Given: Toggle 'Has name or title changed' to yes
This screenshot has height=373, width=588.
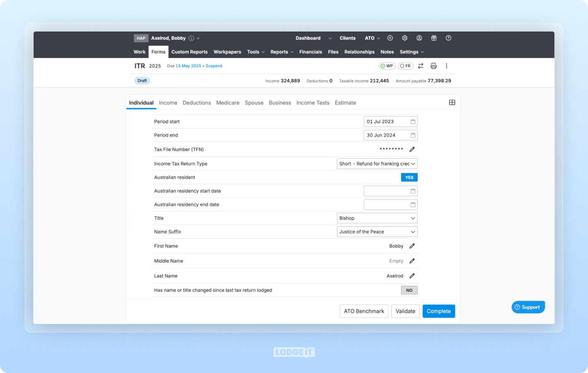Looking at the screenshot, I should (x=409, y=290).
